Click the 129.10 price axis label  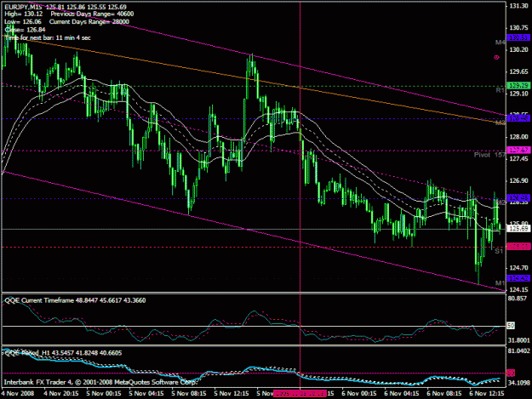[x=519, y=94]
